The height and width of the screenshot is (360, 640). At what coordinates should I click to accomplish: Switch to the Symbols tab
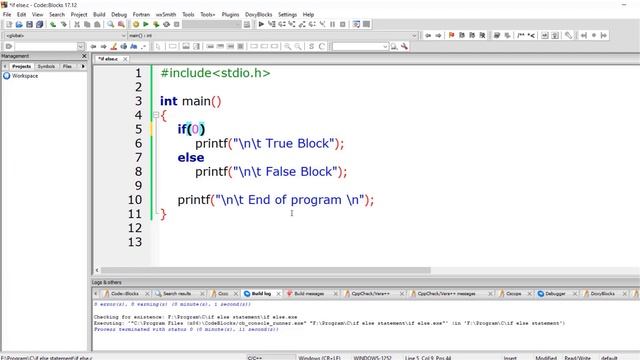pos(46,66)
